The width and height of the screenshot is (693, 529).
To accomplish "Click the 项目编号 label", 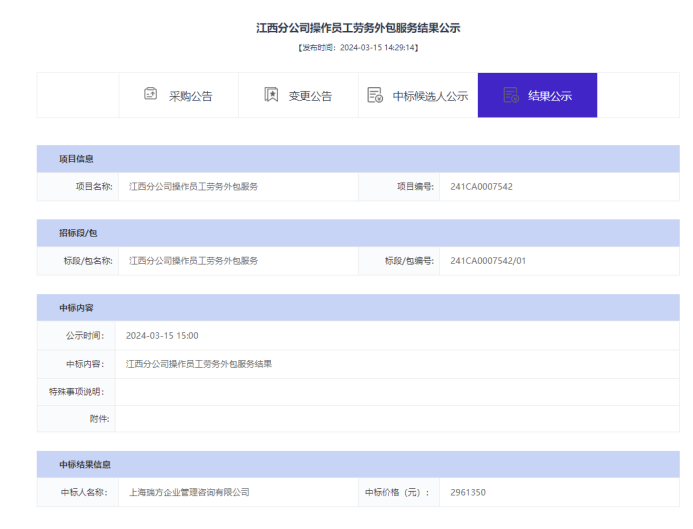I will coord(415,186).
